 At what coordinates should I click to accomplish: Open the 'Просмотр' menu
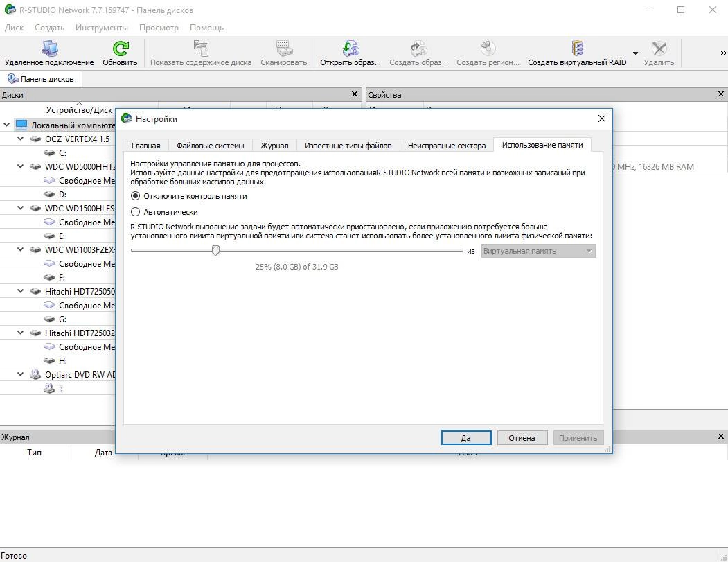coord(159,28)
